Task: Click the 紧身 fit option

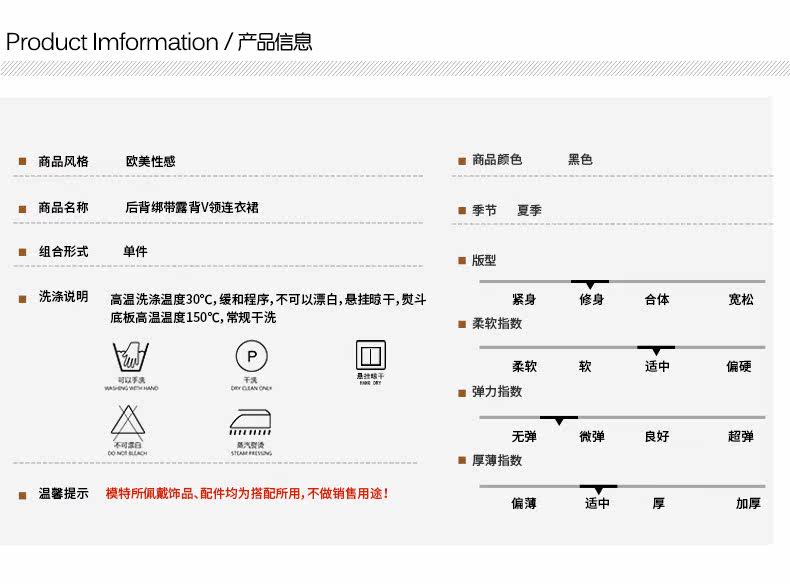Action: click(524, 299)
